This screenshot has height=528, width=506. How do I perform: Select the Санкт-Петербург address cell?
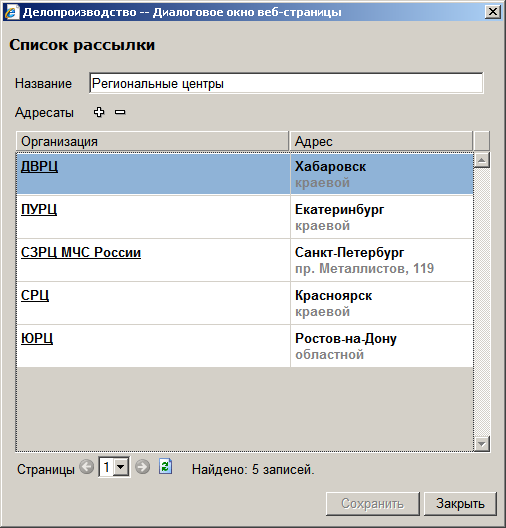click(x=382, y=260)
